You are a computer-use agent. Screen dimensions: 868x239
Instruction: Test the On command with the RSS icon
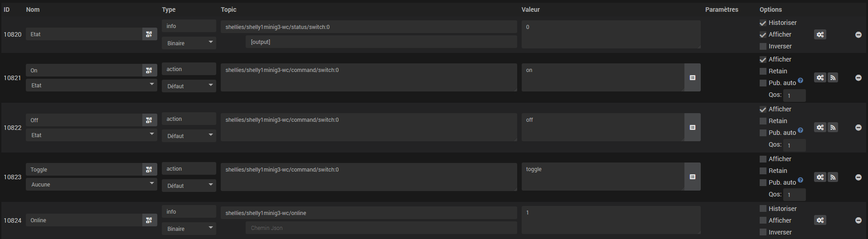(x=833, y=78)
